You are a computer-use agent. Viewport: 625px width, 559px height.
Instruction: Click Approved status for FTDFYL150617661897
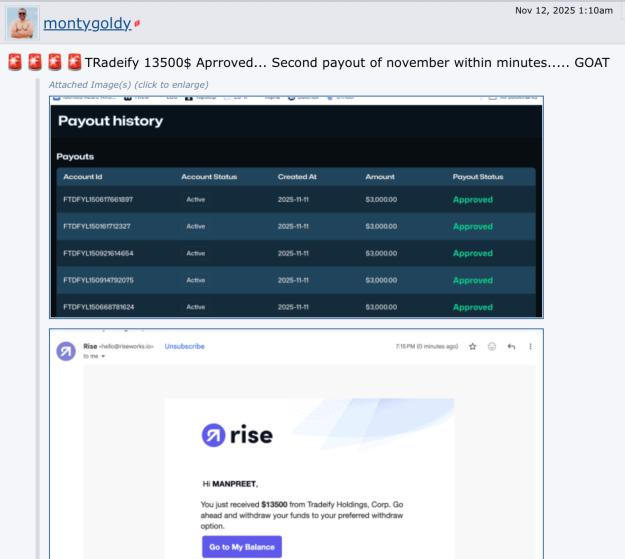[473, 200]
